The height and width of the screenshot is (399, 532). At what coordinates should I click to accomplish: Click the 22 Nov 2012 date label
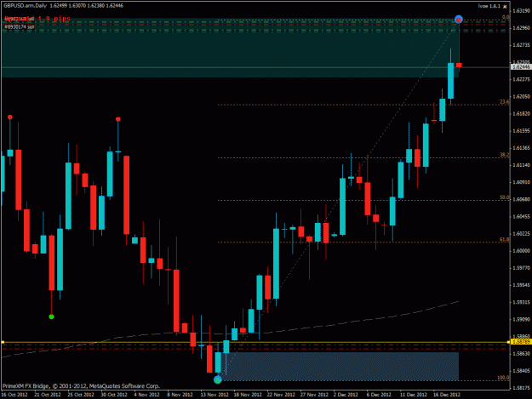[x=281, y=395]
